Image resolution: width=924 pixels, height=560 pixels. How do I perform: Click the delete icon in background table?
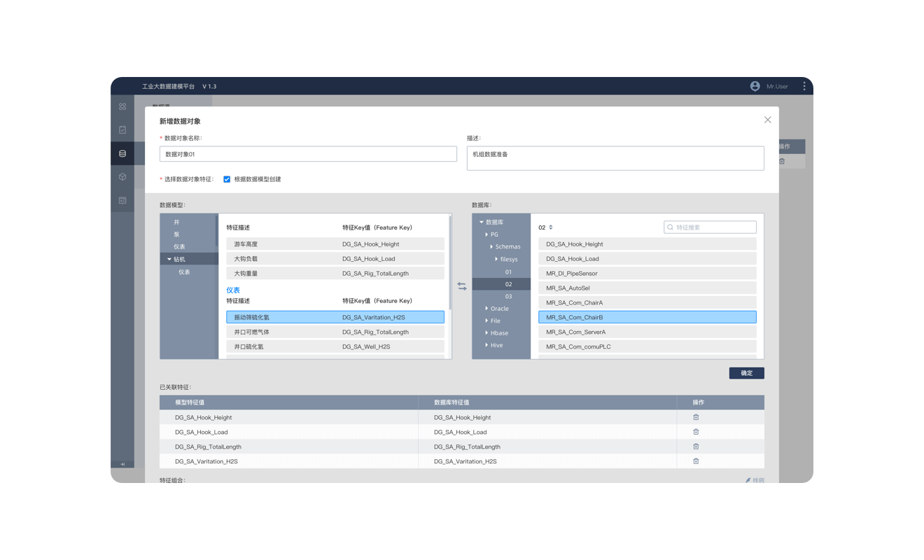coord(782,161)
